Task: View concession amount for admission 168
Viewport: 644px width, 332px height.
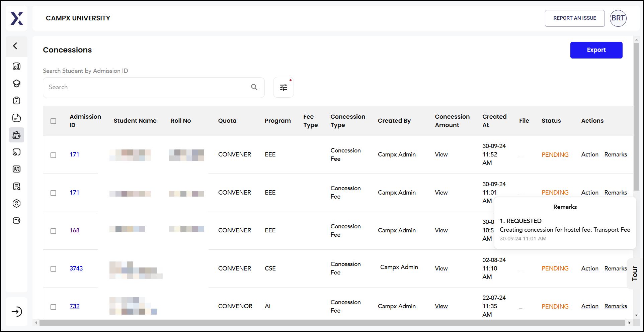Action: (441, 230)
